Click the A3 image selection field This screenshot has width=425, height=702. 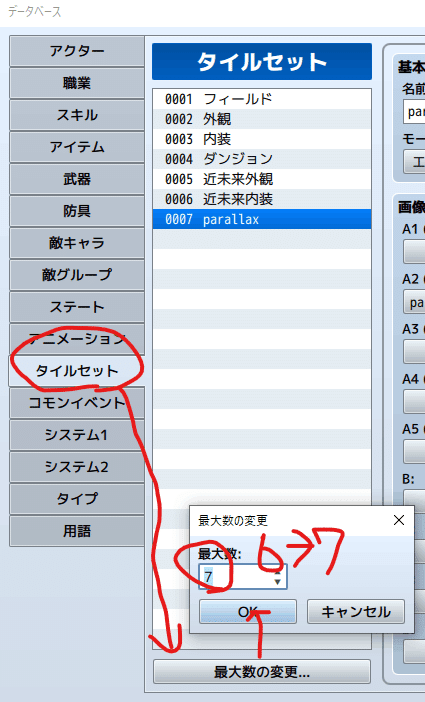[x=415, y=351]
